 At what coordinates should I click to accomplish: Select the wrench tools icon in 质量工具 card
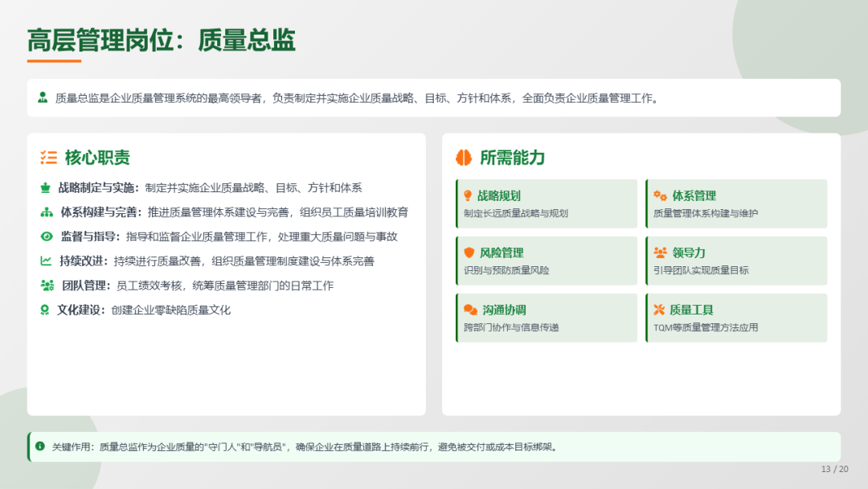click(x=659, y=310)
